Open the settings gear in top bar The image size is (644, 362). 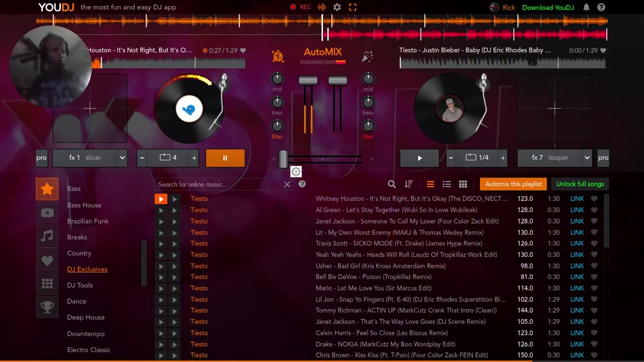click(337, 7)
